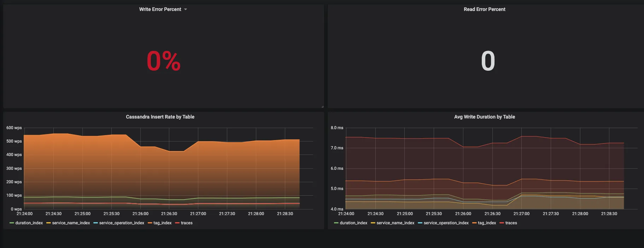The height and width of the screenshot is (248, 644).
Task: Click the 100 wps y-axis label
Action: click(x=14, y=195)
